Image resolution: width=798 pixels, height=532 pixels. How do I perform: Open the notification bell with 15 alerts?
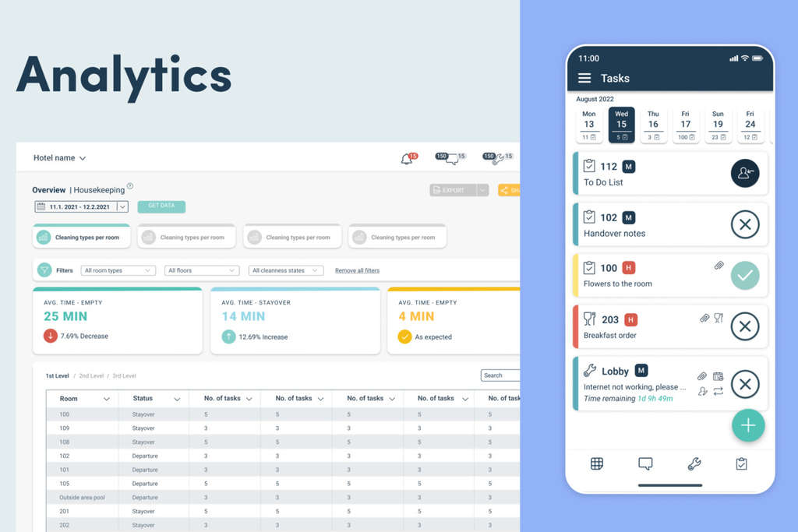[406, 157]
